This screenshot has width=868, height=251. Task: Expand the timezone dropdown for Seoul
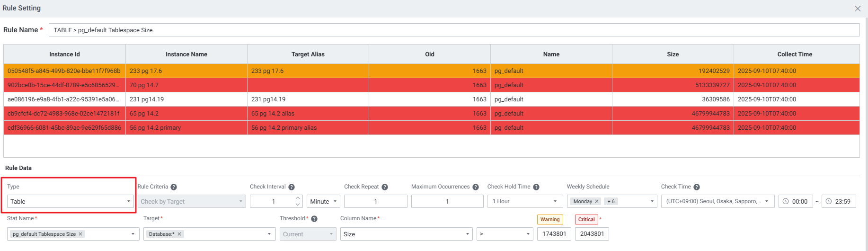point(717,201)
